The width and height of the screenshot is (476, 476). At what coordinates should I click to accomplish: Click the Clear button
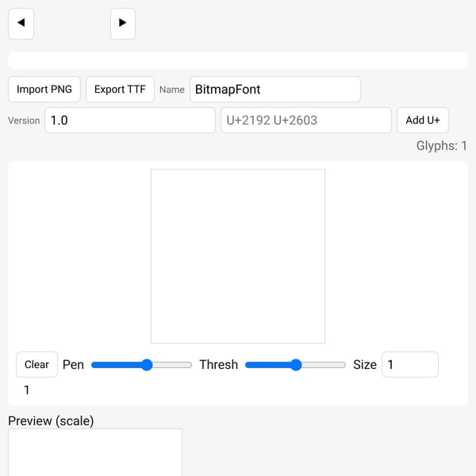click(36, 365)
